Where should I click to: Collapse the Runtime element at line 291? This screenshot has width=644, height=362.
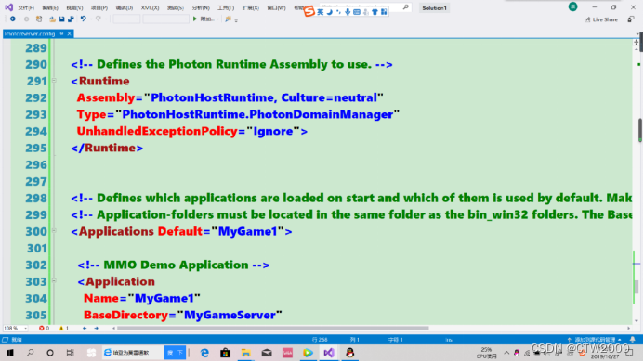(x=54, y=81)
